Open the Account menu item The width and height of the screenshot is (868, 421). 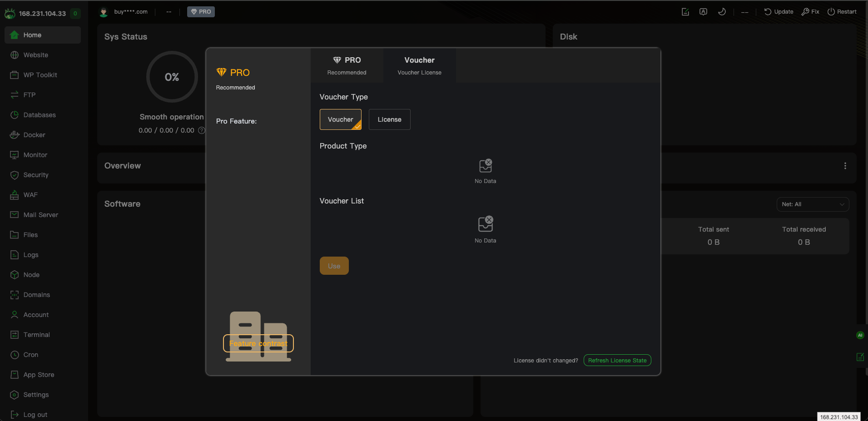pyautogui.click(x=43, y=315)
